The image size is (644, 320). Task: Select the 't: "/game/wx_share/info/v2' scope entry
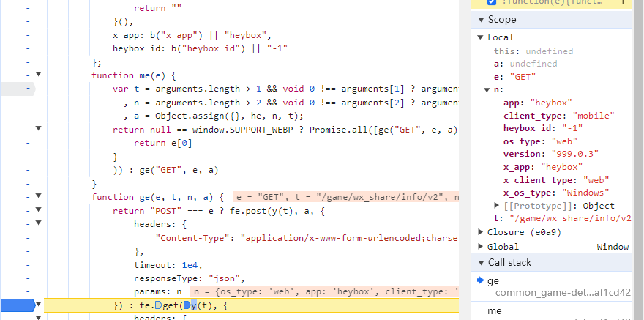pos(562,218)
